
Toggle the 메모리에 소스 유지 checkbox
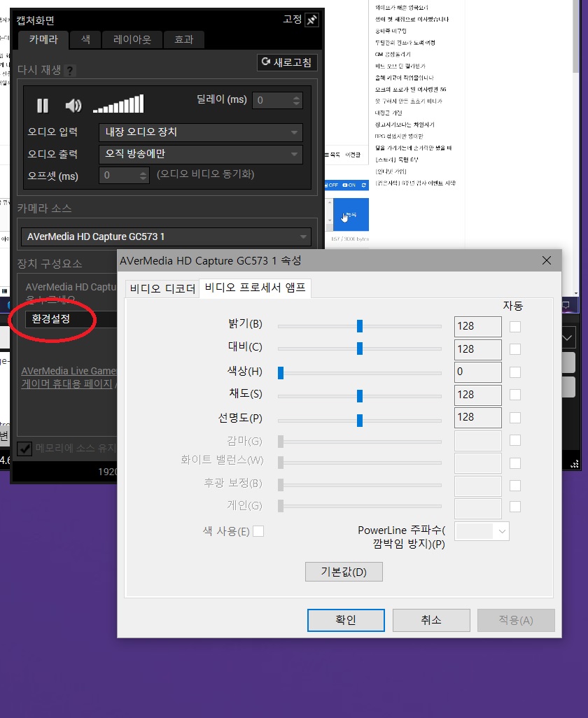(24, 449)
